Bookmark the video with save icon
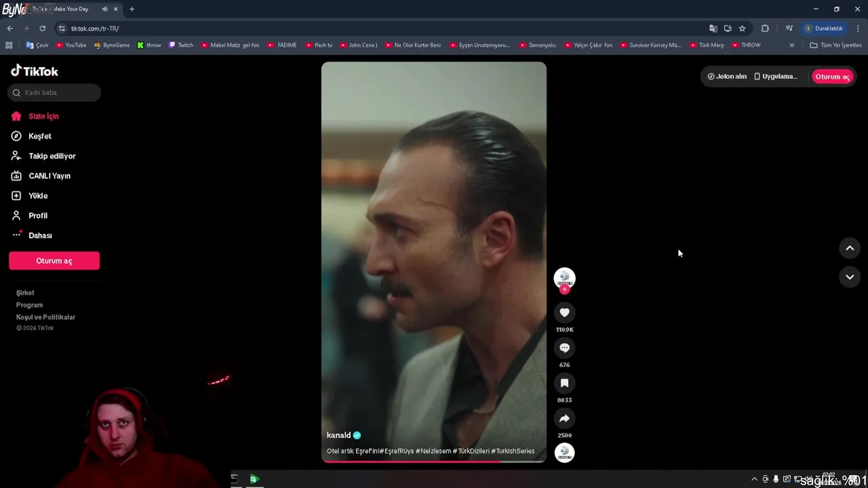Screen dimensions: 868x488 tap(564, 383)
